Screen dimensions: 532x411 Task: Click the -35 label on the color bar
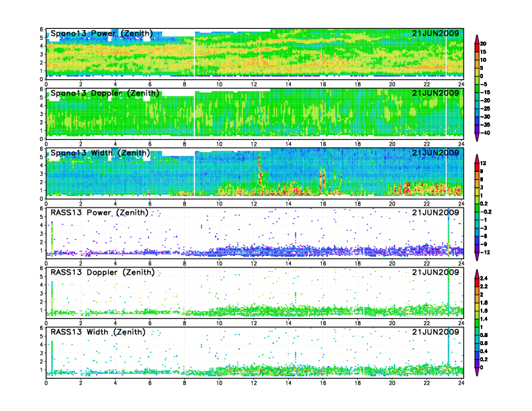(485, 125)
